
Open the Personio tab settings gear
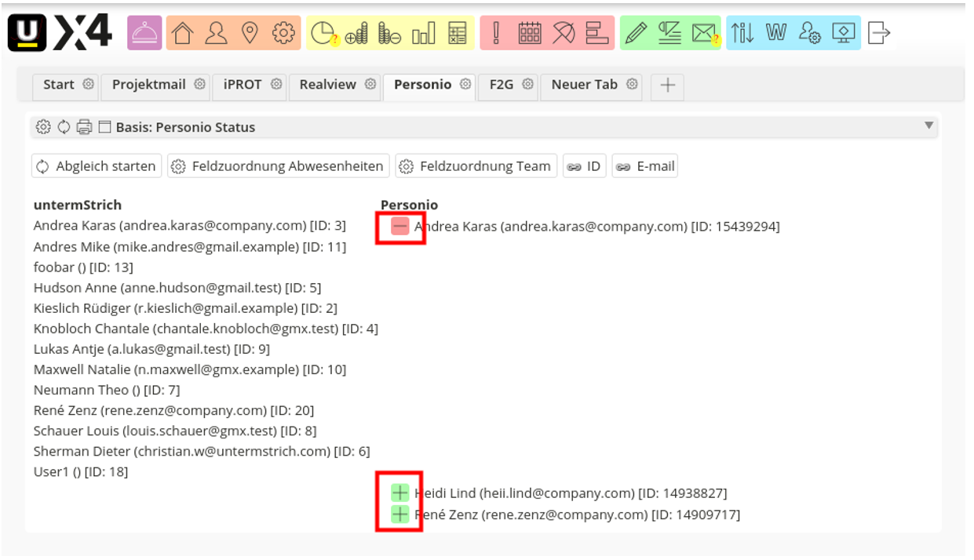click(x=466, y=85)
